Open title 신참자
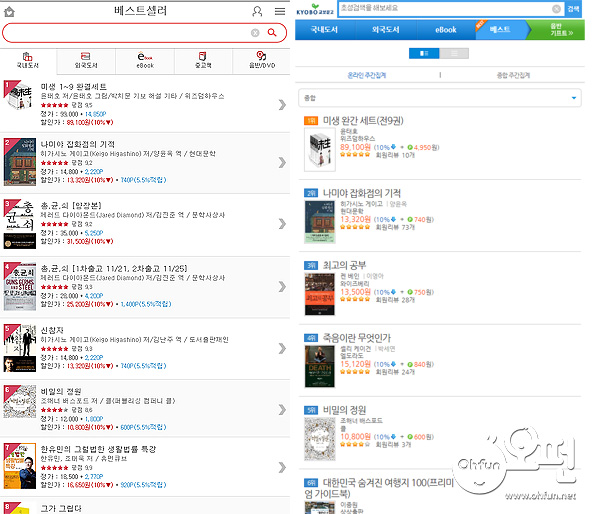 (52, 330)
